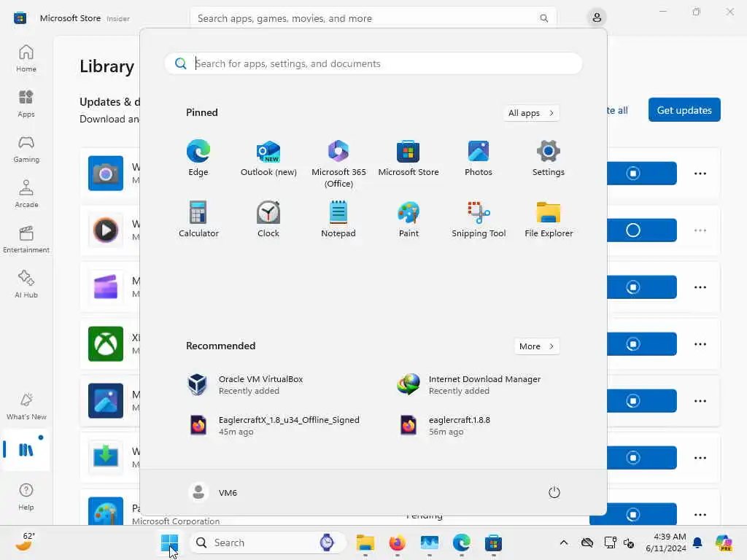This screenshot has width=747, height=560.
Task: Switch to Gaming in the Store sidebar
Action: (x=26, y=149)
